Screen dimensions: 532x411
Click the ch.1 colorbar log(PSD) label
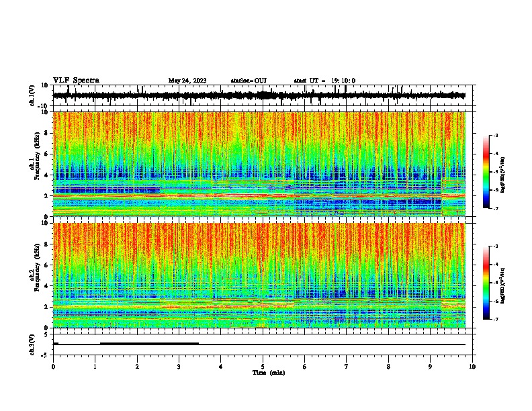coord(502,175)
